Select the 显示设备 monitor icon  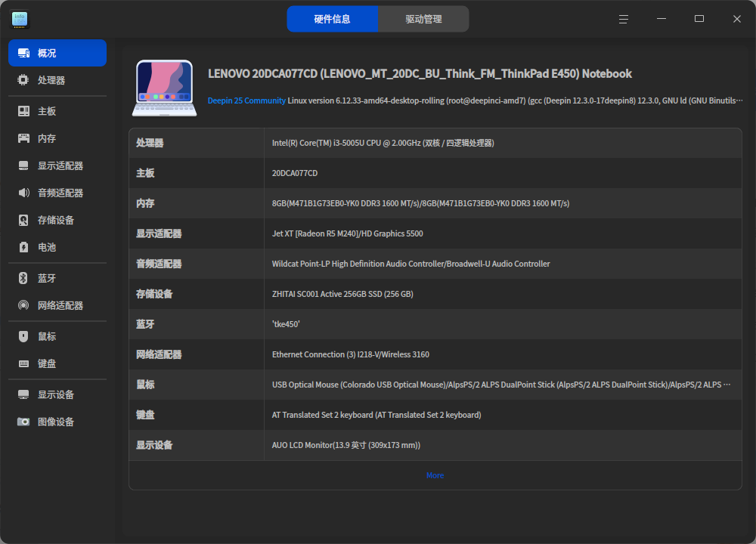tap(23, 394)
